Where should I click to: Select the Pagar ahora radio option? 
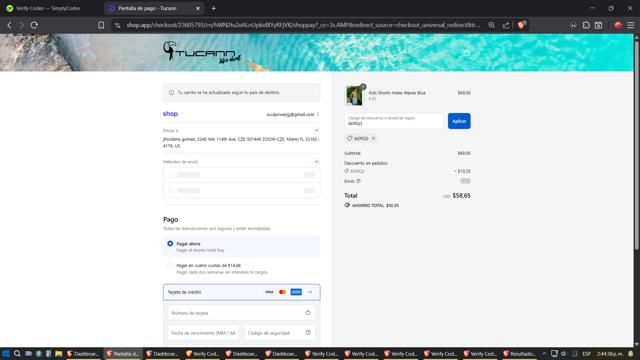[x=170, y=244]
